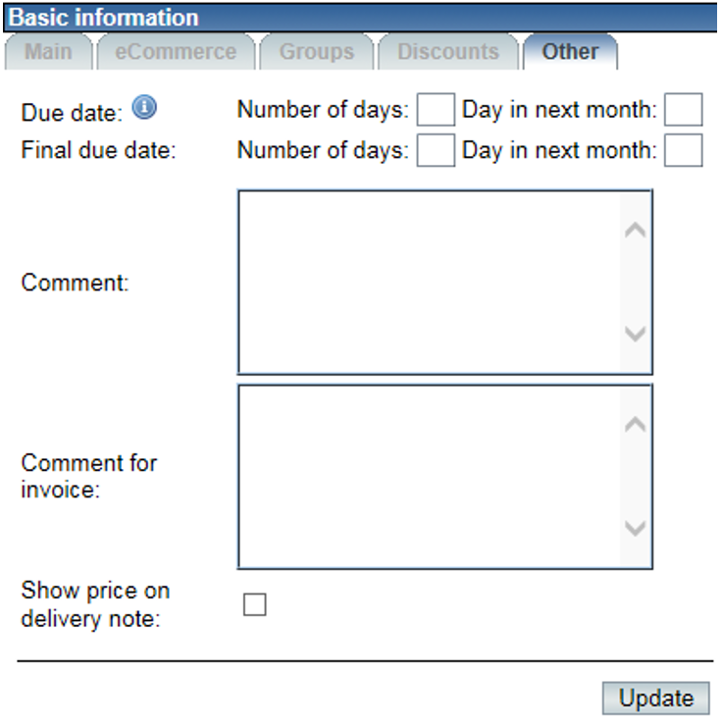Click Final due date Day in next month field
The height and width of the screenshot is (728, 722).
[x=683, y=150]
